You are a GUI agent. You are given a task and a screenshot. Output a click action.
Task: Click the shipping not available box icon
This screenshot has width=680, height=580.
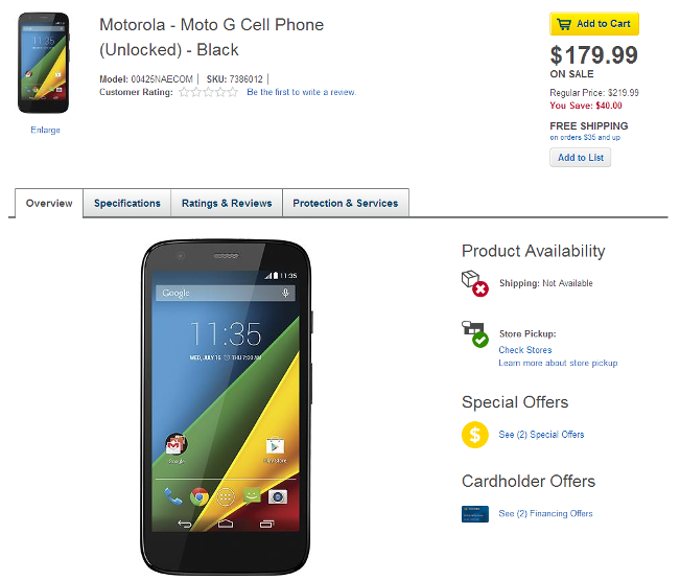point(474,283)
